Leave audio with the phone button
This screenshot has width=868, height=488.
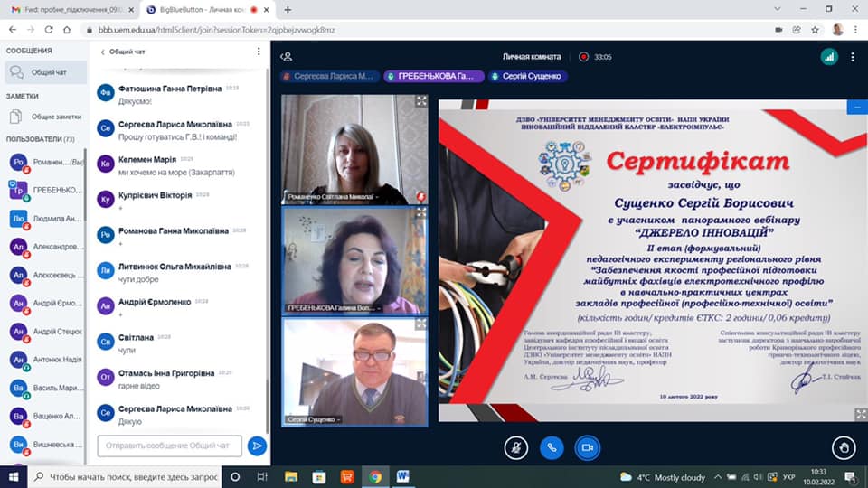pos(552,446)
